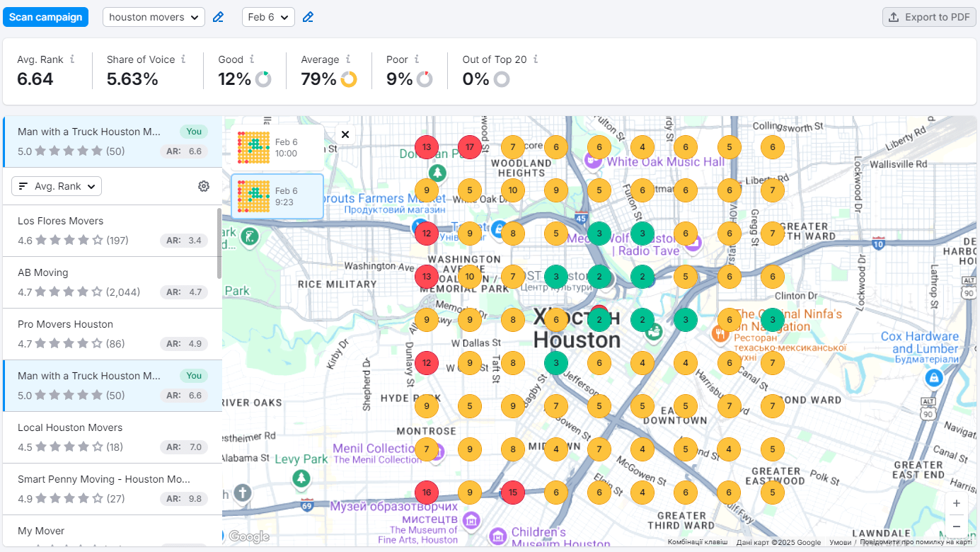The width and height of the screenshot is (980, 552).
Task: Click the AR: 7.0 badge for Local Houston Movers
Action: click(x=184, y=447)
